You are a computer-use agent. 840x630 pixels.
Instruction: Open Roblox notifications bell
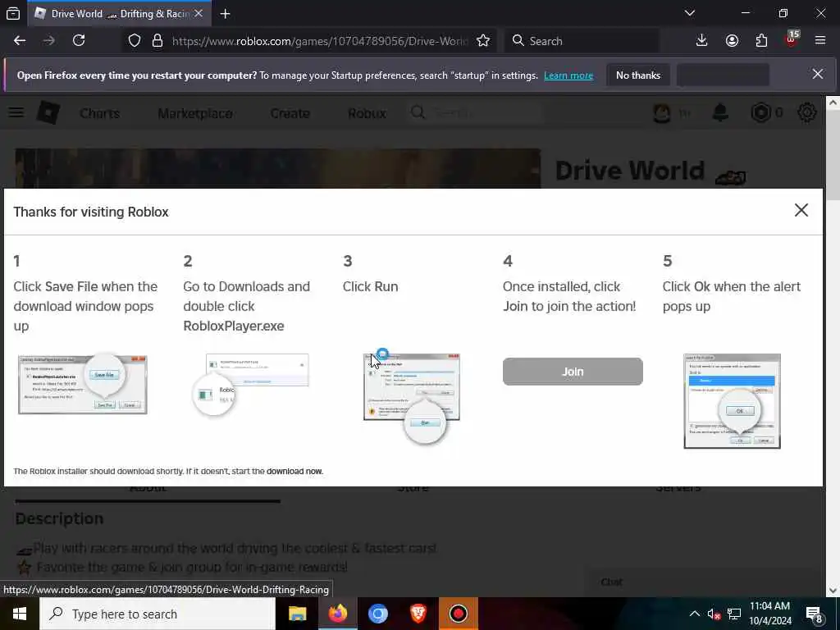point(720,113)
